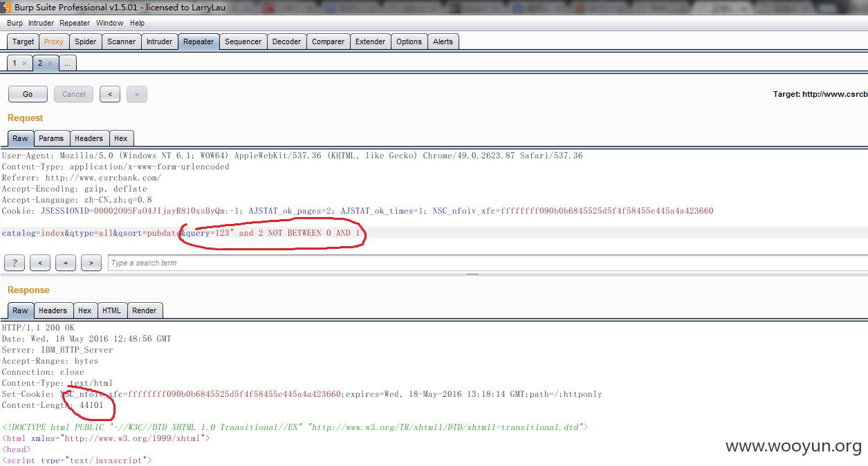This screenshot has width=868, height=466.
Task: Switch to the Extender tool tab
Action: [370, 41]
